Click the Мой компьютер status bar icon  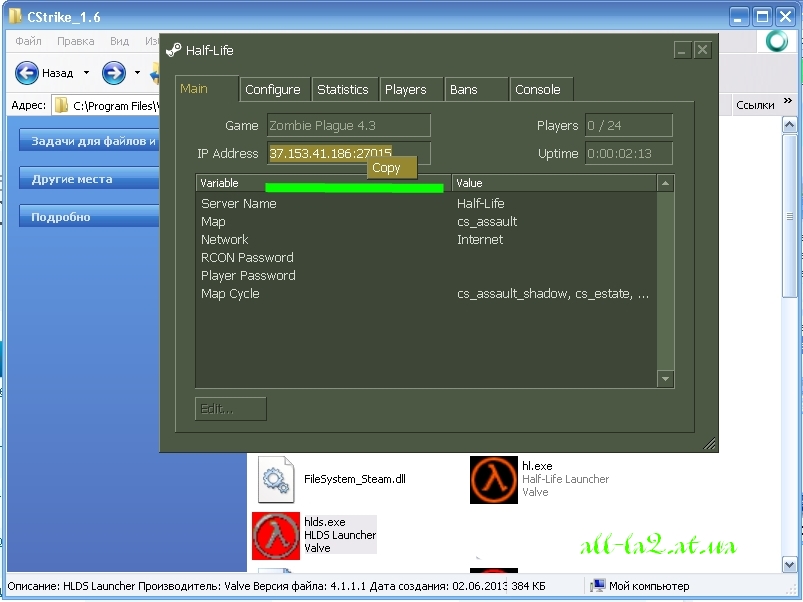597,586
